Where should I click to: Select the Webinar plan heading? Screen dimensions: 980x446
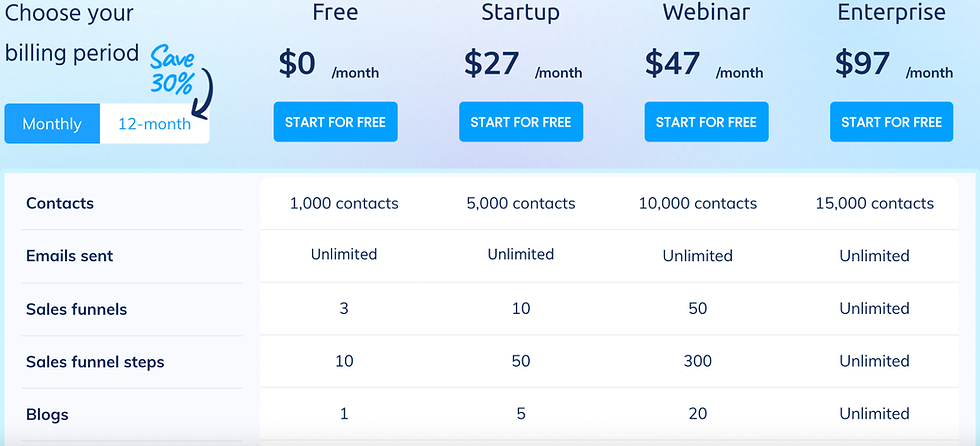click(x=706, y=12)
